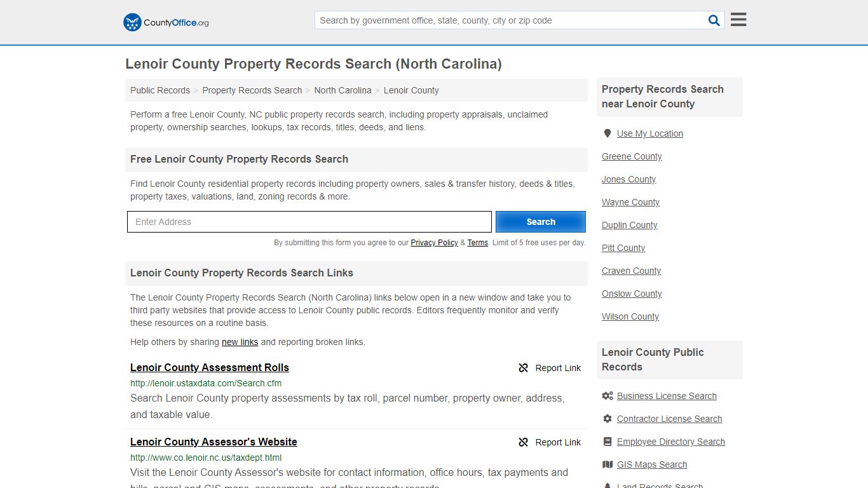Click the search magnifying glass icon
This screenshot has width=868, height=488.
(x=714, y=20)
